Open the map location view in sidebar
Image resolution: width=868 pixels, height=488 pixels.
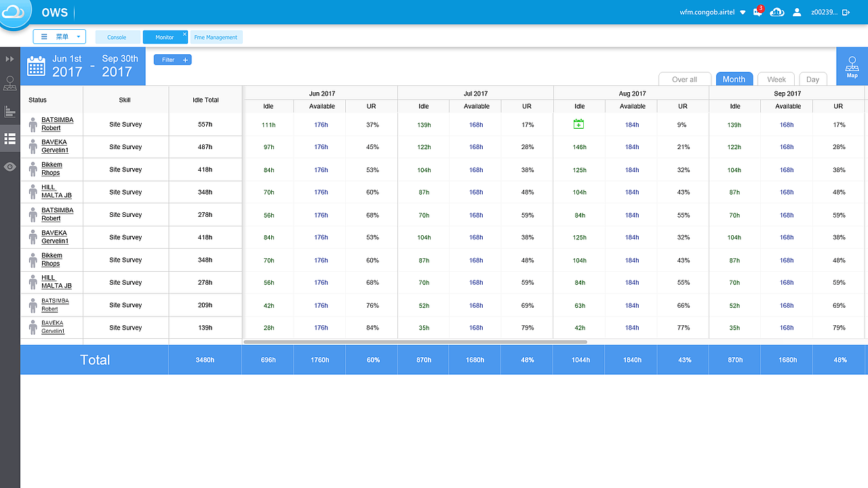10,84
